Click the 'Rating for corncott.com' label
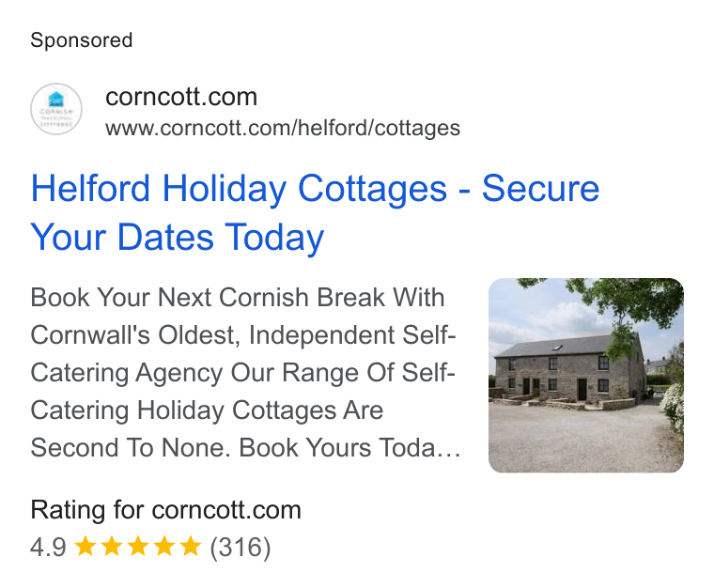Image resolution: width=714 pixels, height=588 pixels. click(x=165, y=510)
